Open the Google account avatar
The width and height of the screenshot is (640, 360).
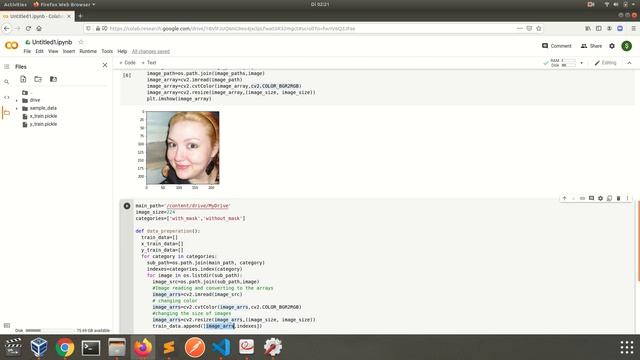[627, 46]
